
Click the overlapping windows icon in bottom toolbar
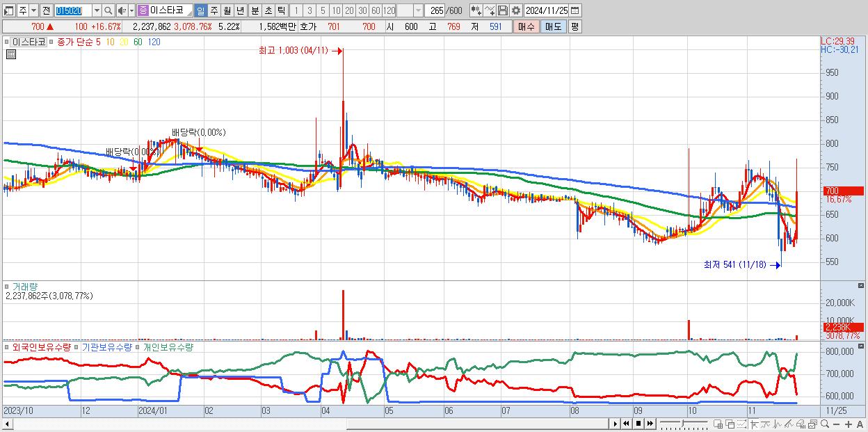[730, 424]
